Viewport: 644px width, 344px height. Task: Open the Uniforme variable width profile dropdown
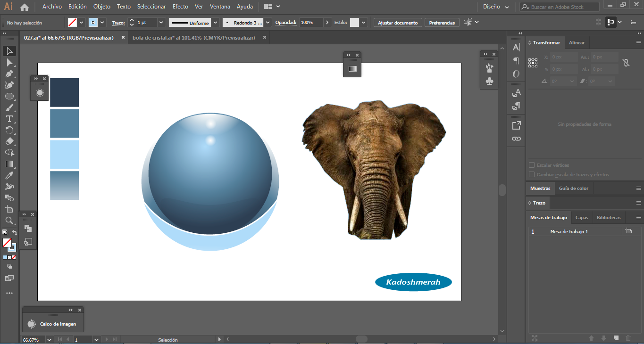click(216, 22)
